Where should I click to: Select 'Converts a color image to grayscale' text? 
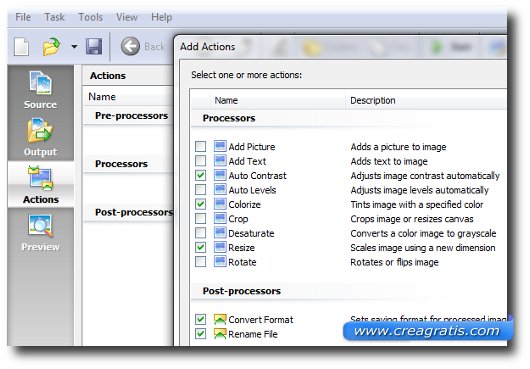click(423, 233)
